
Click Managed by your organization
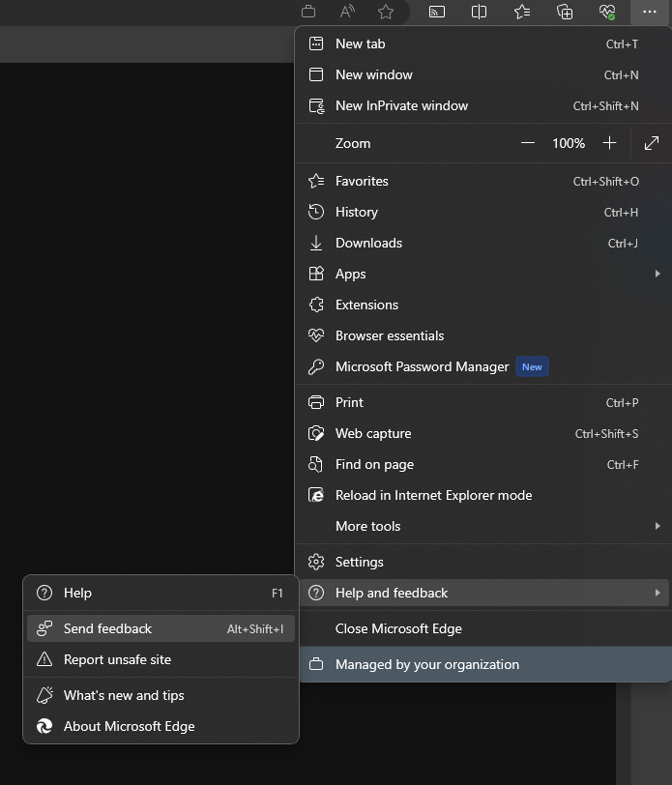[426, 664]
